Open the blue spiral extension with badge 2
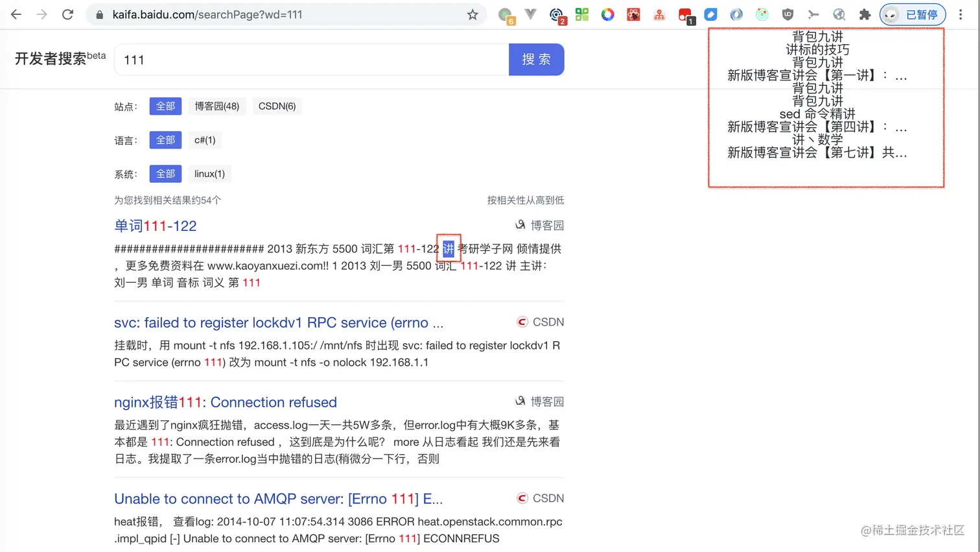980x552 pixels. pos(556,15)
